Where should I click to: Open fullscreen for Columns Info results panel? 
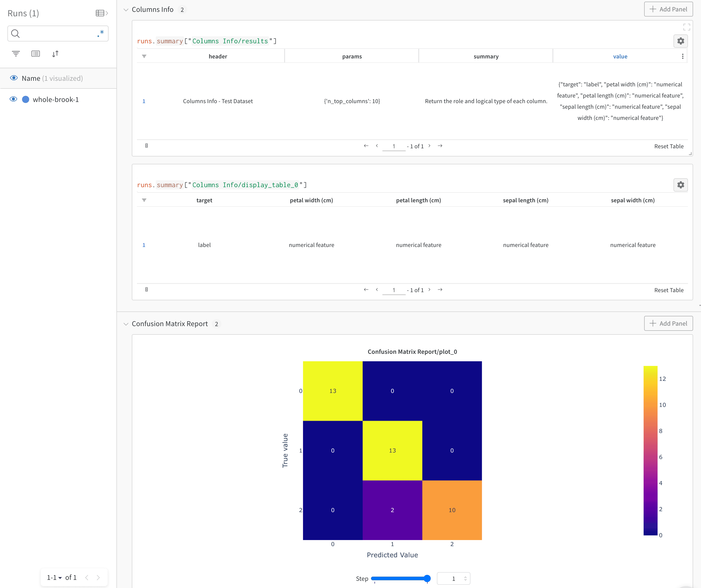point(687,27)
